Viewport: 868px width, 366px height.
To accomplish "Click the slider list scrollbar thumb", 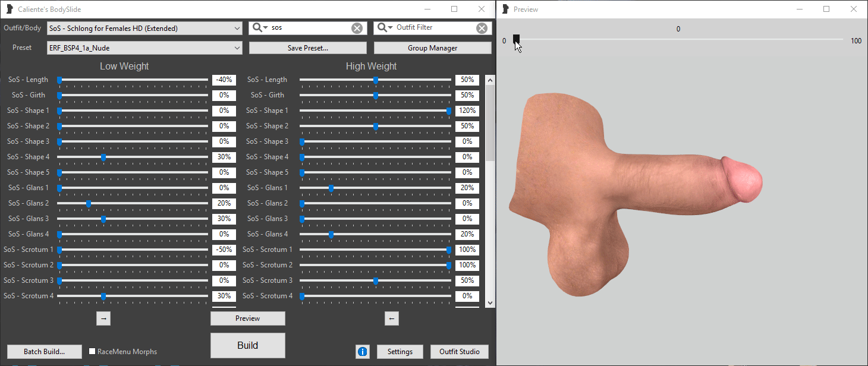I will (490, 122).
